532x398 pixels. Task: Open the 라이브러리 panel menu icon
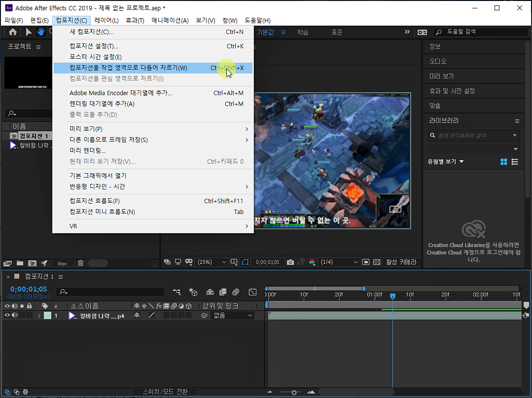click(517, 121)
